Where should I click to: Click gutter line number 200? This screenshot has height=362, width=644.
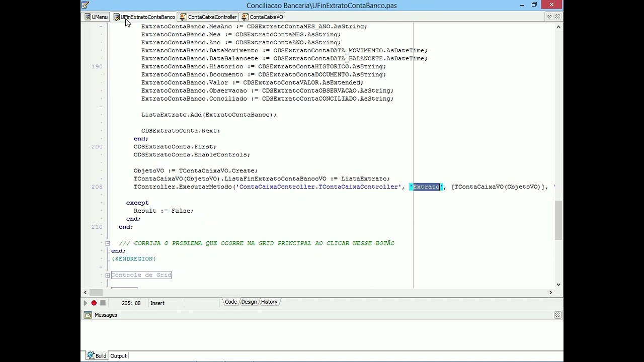pyautogui.click(x=97, y=147)
